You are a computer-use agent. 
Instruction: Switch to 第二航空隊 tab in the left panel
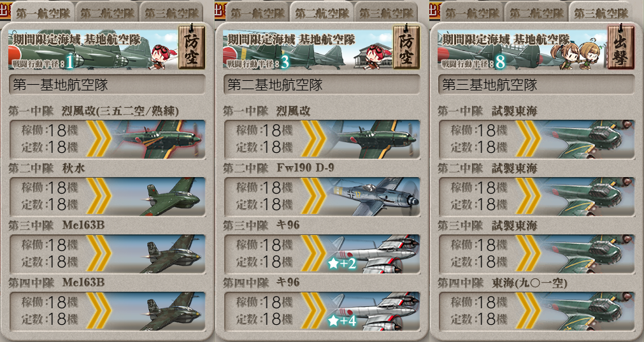[107, 13]
